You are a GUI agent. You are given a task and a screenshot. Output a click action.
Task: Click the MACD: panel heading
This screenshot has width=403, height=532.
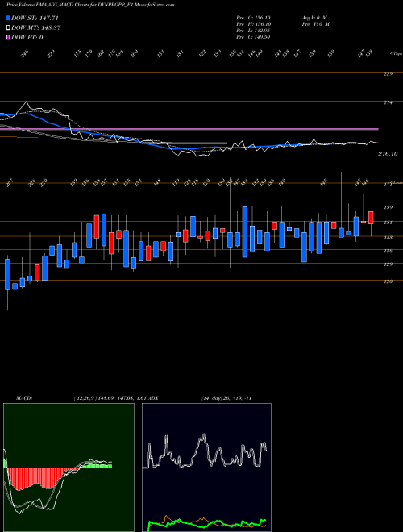click(x=24, y=398)
